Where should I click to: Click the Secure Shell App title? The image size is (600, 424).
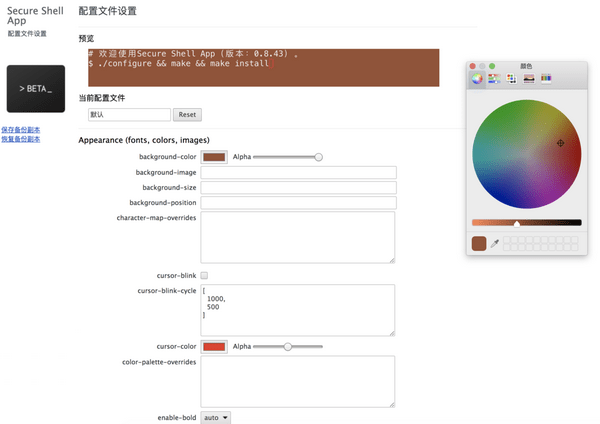click(35, 16)
